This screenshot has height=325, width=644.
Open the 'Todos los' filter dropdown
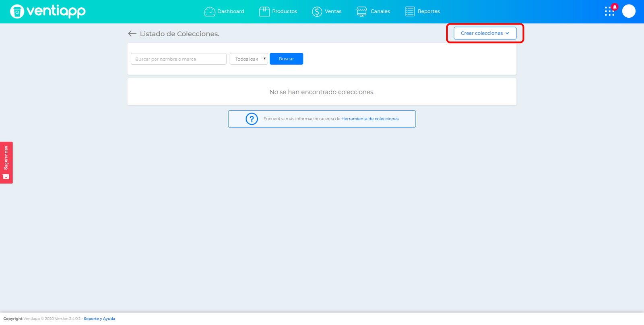point(249,59)
